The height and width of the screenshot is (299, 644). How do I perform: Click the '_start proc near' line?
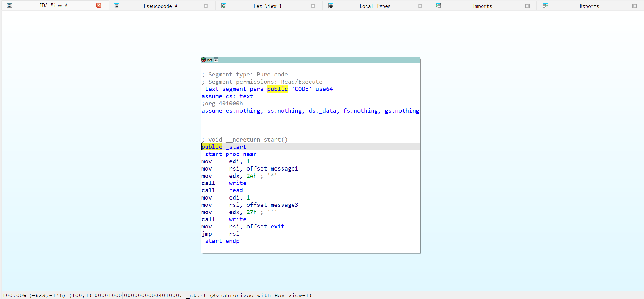point(229,154)
